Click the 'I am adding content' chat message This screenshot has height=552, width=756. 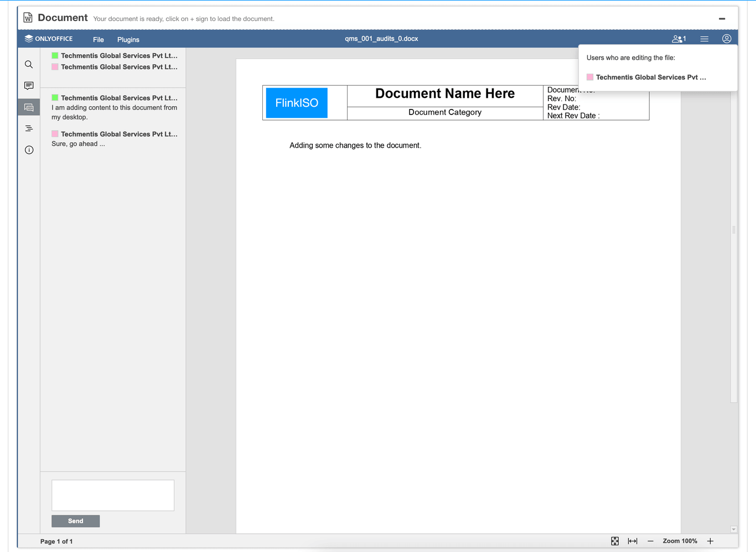point(115,112)
